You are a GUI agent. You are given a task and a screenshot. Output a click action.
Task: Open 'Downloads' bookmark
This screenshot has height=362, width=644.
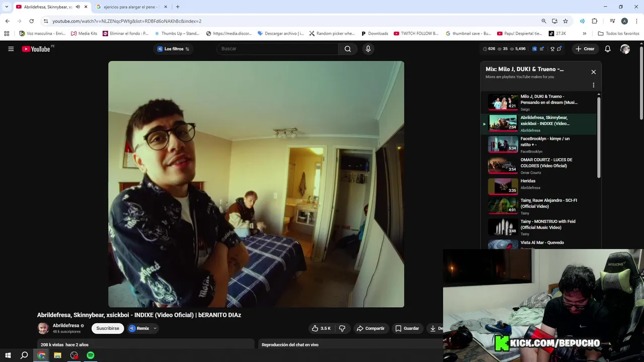374,34
